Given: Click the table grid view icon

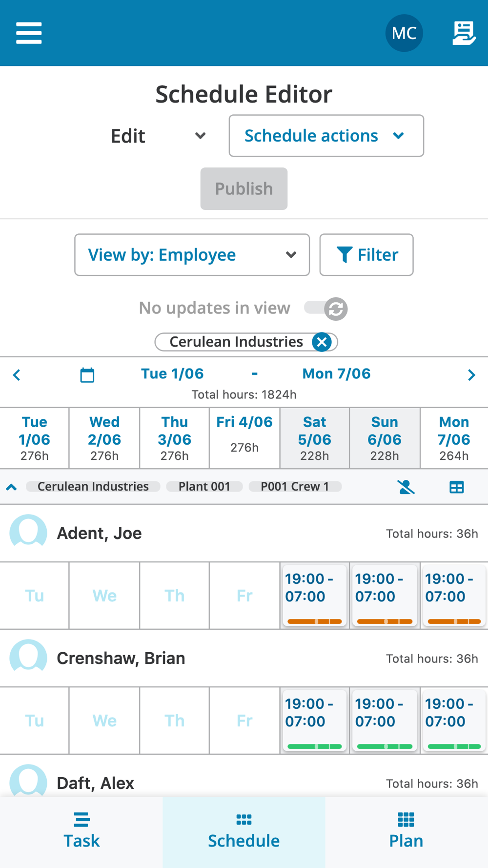Looking at the screenshot, I should click(457, 487).
